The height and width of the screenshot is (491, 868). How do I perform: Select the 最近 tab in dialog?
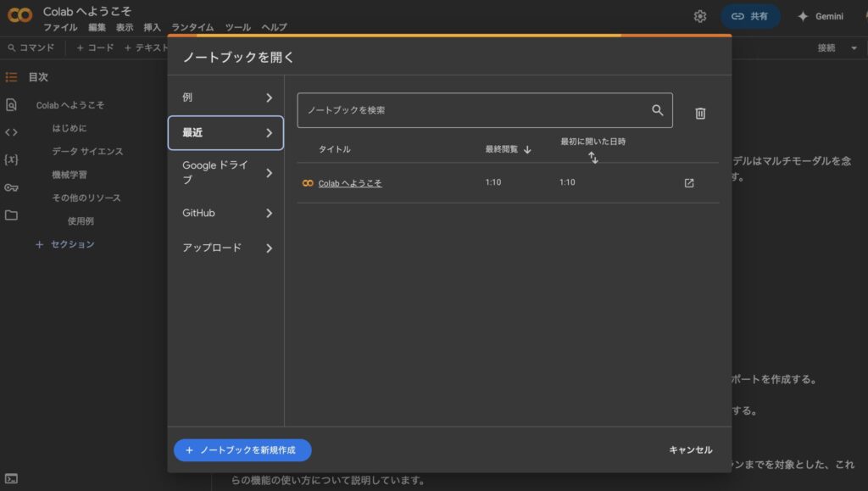click(225, 133)
